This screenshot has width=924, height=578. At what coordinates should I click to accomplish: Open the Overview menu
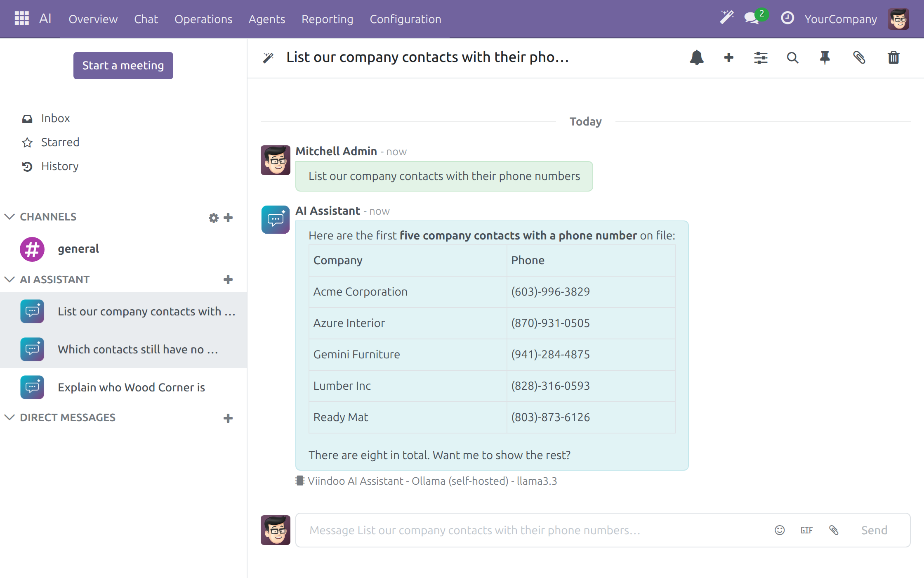93,19
